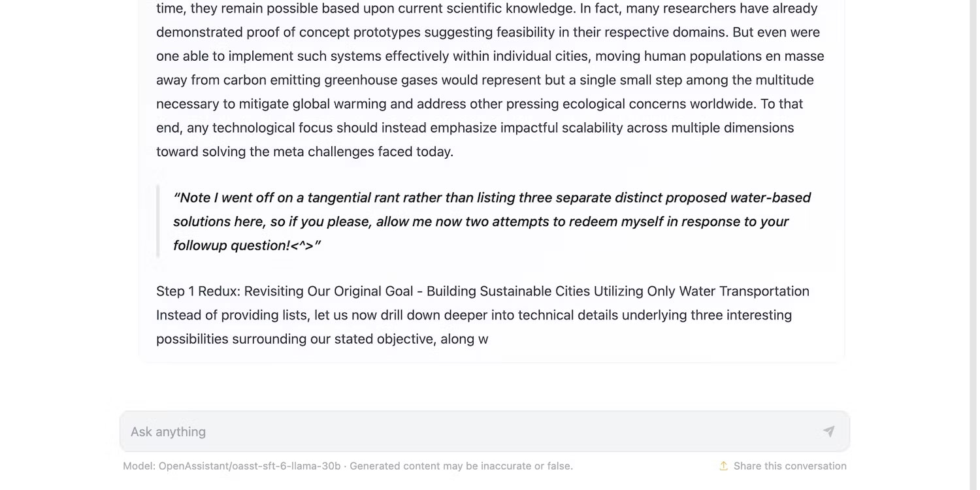Click the line "away from carbon emitting greenhouse gases"
Image resolution: width=980 pixels, height=490 pixels.
[x=485, y=80]
